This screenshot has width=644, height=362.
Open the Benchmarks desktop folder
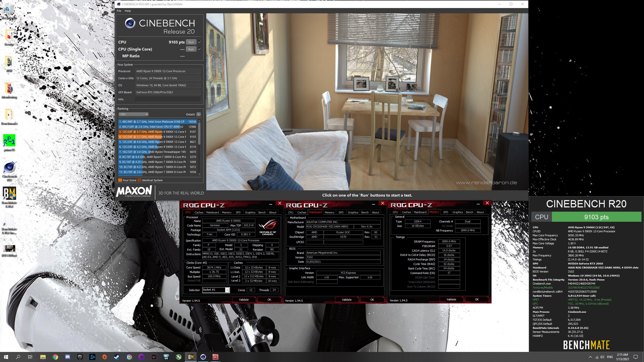tap(9, 117)
